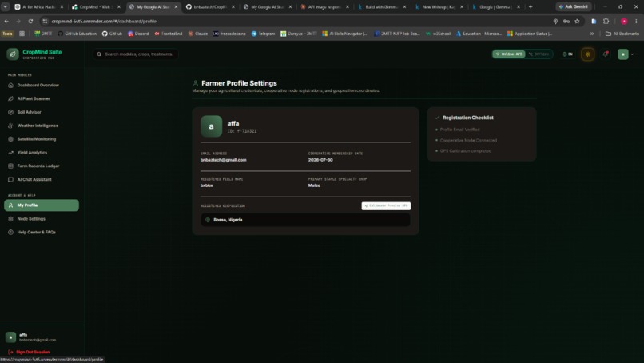Open the notifications bell

point(606,54)
